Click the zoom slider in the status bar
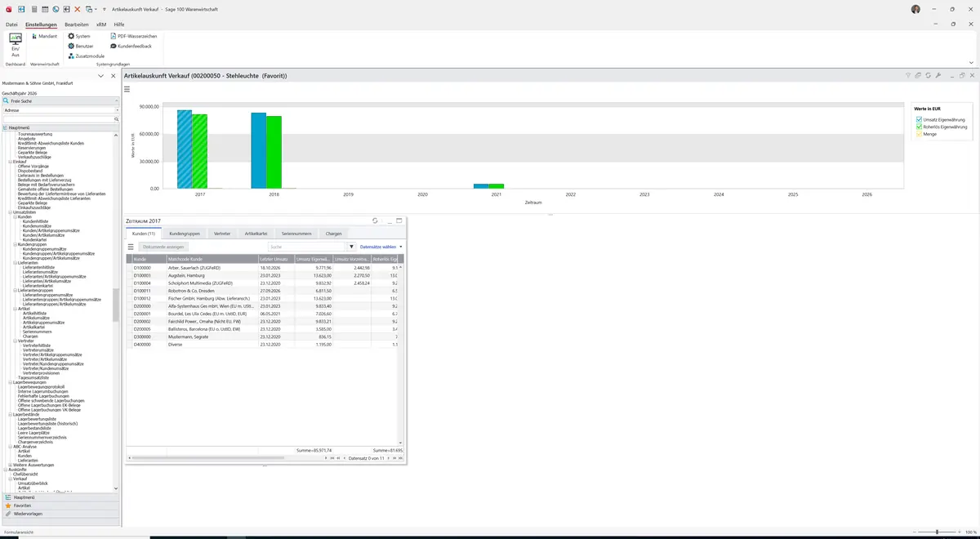This screenshot has width=980, height=539. [x=937, y=532]
